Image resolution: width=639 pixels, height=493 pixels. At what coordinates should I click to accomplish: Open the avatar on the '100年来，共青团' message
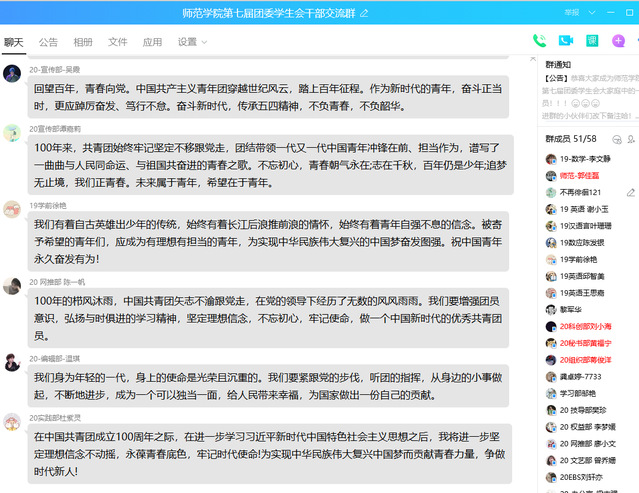12,133
